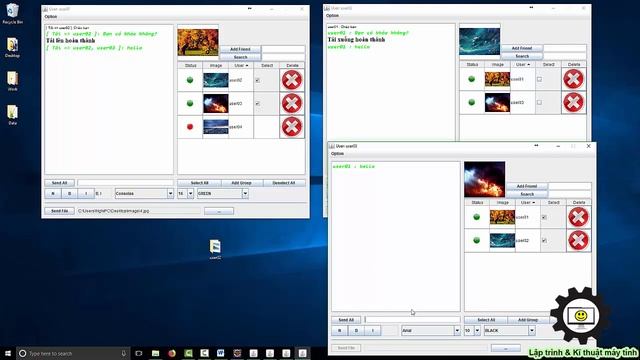Image resolution: width=640 pixels, height=360 pixels.
Task: Launch Firefox from the taskbar
Action: [x=172, y=353]
